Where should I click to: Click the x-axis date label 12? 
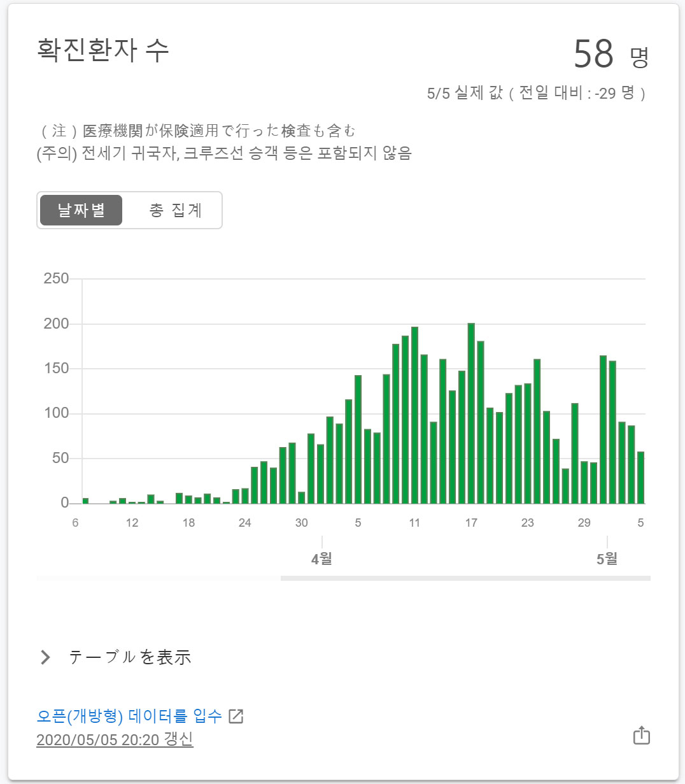point(132,523)
